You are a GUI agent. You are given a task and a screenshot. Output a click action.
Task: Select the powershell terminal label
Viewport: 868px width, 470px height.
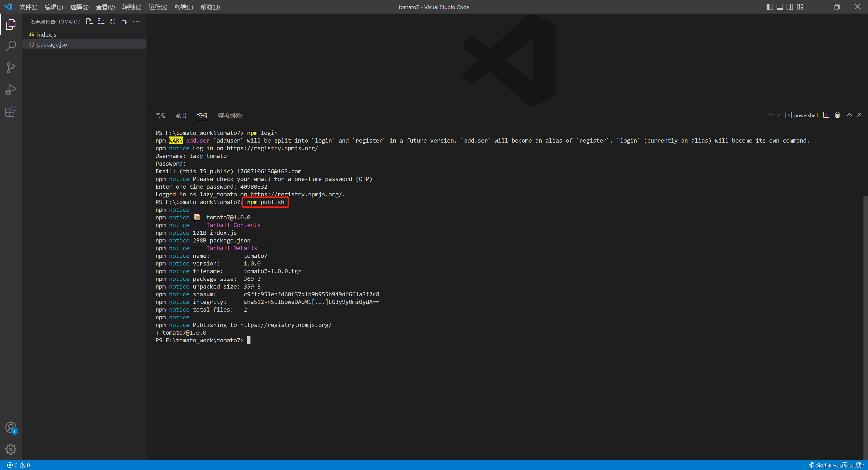(x=801, y=115)
